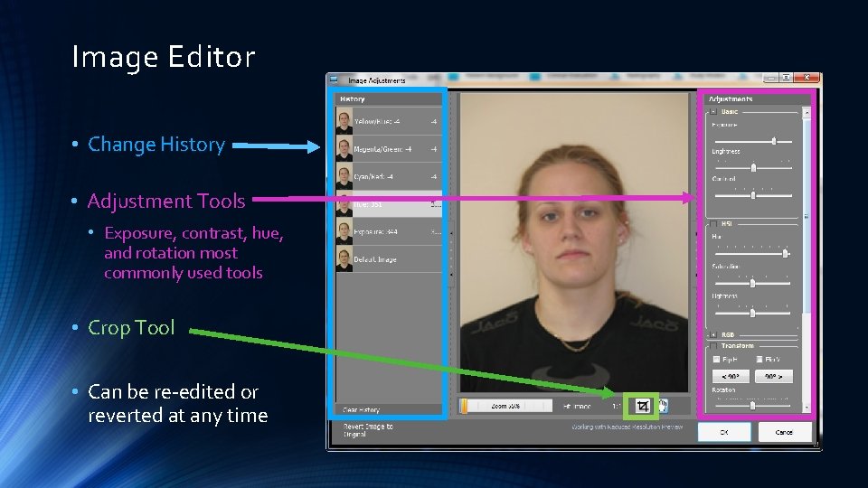The width and height of the screenshot is (868, 488).
Task: Click the Contrast slider handle
Action: pyautogui.click(x=753, y=195)
